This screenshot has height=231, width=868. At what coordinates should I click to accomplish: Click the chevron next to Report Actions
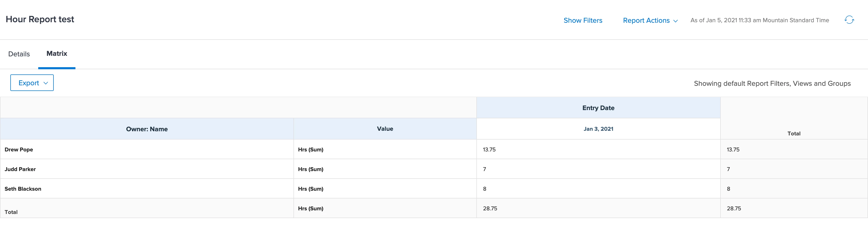click(x=675, y=21)
